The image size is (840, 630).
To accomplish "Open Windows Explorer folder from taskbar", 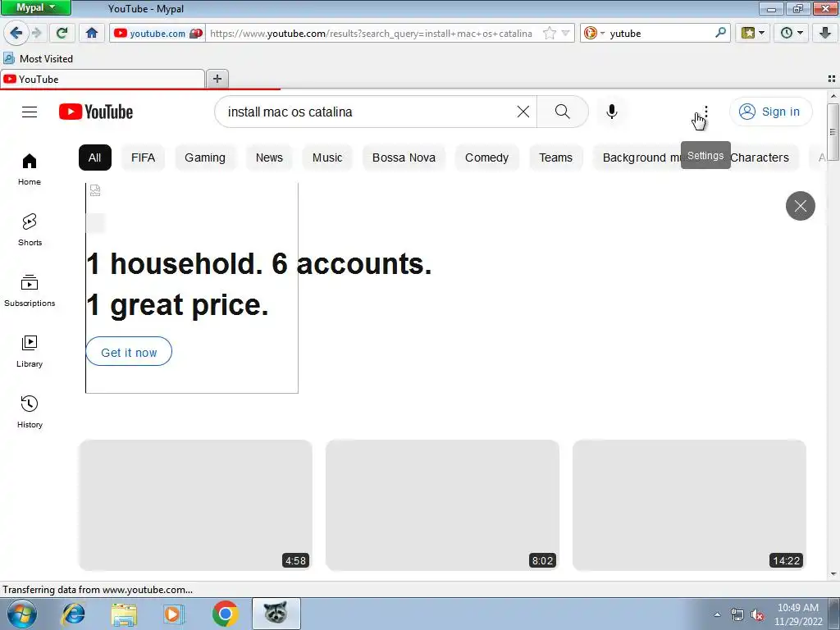I will click(124, 614).
